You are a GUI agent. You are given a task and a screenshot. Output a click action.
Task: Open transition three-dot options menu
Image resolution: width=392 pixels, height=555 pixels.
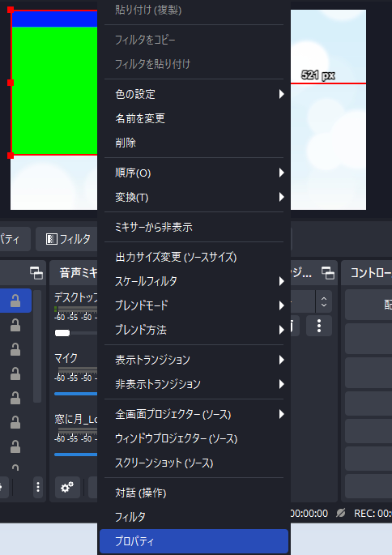(319, 326)
